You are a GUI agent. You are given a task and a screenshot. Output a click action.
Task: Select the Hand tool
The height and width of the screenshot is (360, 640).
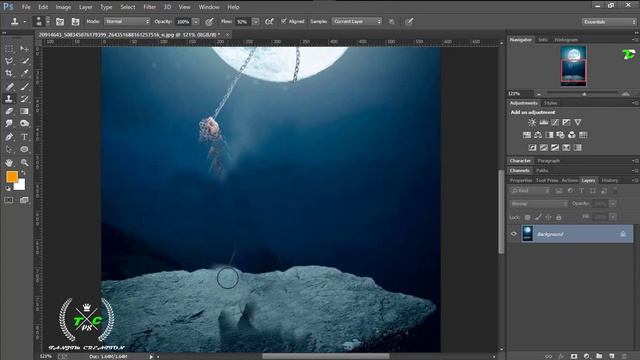9,162
